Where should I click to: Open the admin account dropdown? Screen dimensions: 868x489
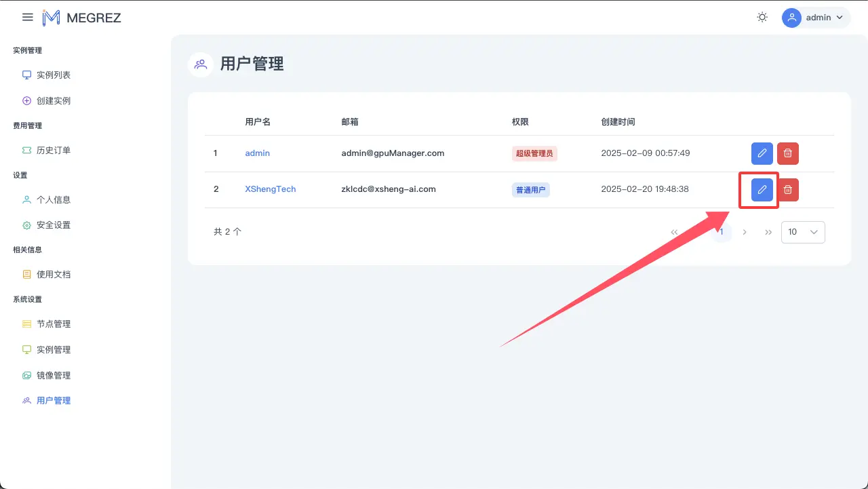pos(816,18)
